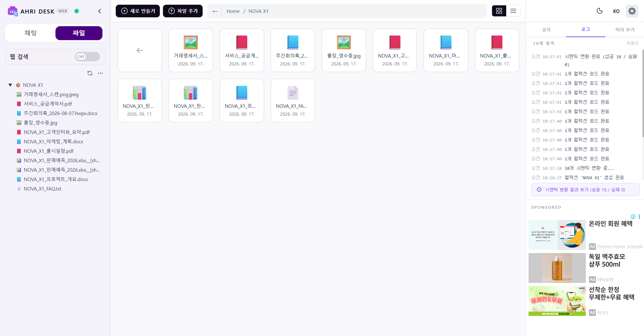This screenshot has width=644, height=336.
Task: Open the 공지 tab
Action: [x=546, y=30]
